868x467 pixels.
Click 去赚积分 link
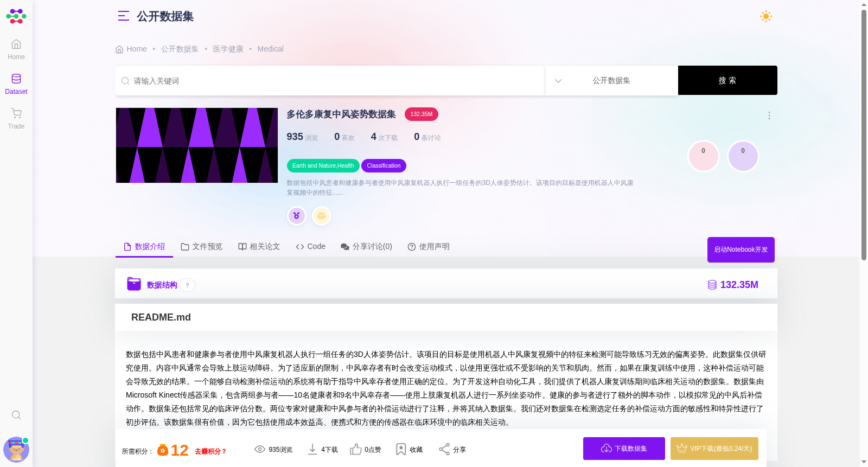point(210,451)
